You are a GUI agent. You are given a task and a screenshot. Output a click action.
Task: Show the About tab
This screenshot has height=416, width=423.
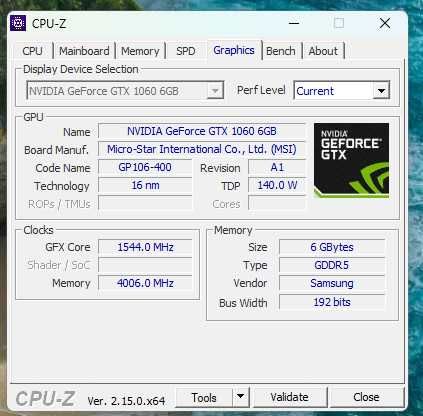[323, 51]
